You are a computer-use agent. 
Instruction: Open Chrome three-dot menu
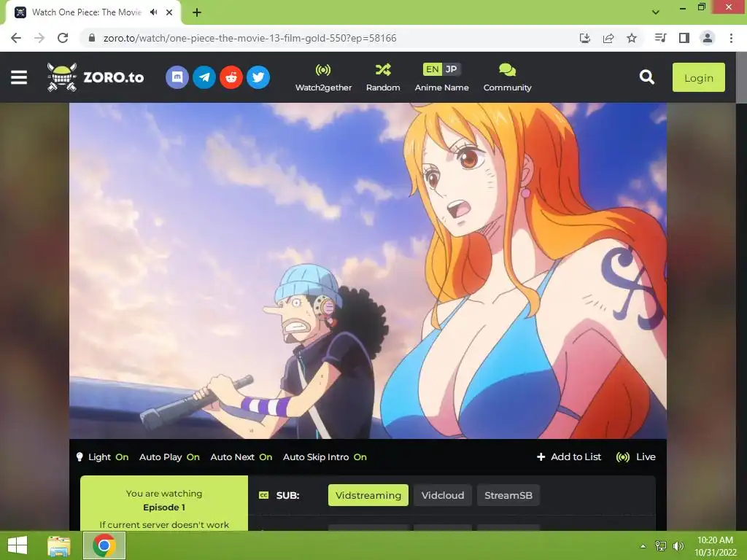[731, 38]
